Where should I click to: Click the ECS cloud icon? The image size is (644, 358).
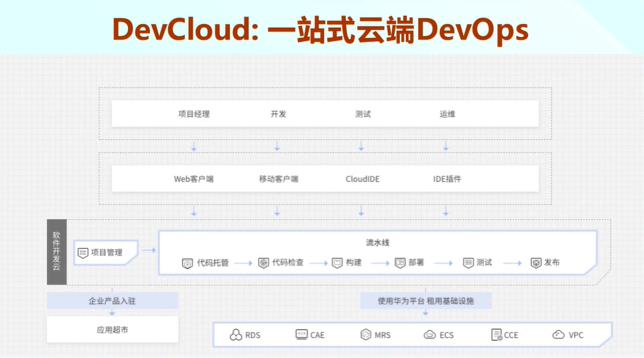point(430,335)
